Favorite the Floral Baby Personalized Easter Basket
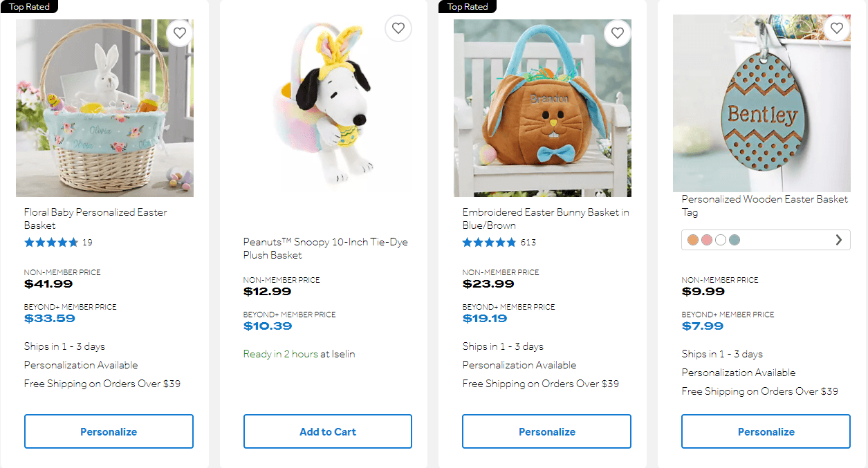Viewport: 868px width, 468px height. [x=179, y=32]
